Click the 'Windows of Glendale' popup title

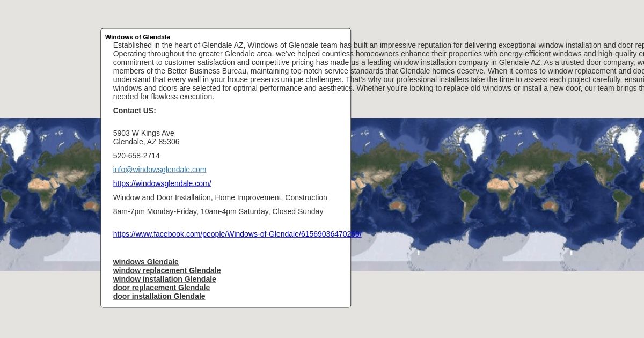pos(137,37)
